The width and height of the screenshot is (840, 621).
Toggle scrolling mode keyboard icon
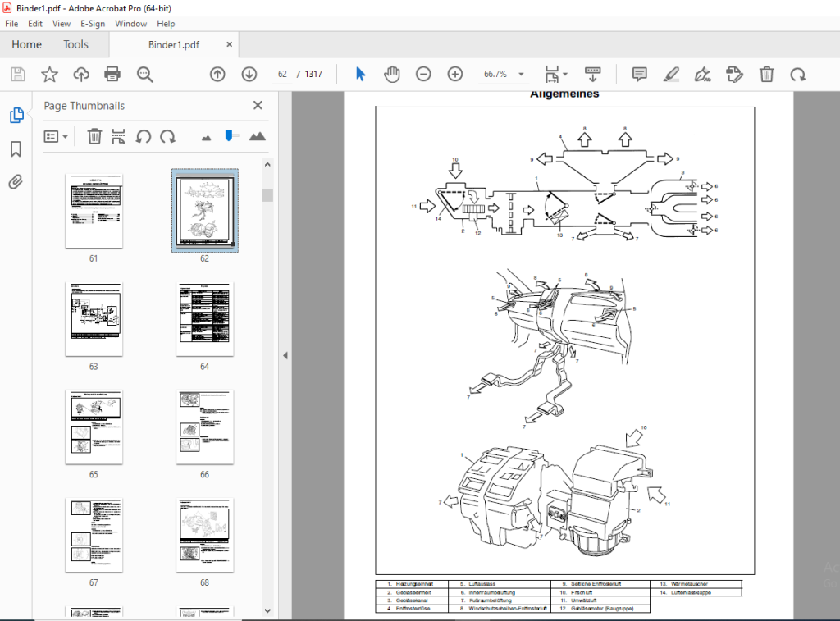[x=592, y=74]
